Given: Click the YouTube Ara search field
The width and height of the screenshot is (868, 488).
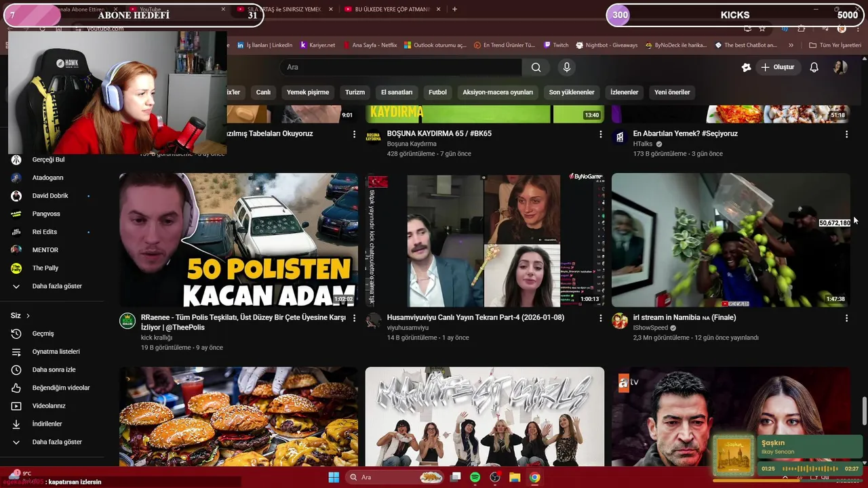Looking at the screenshot, I should 401,67.
